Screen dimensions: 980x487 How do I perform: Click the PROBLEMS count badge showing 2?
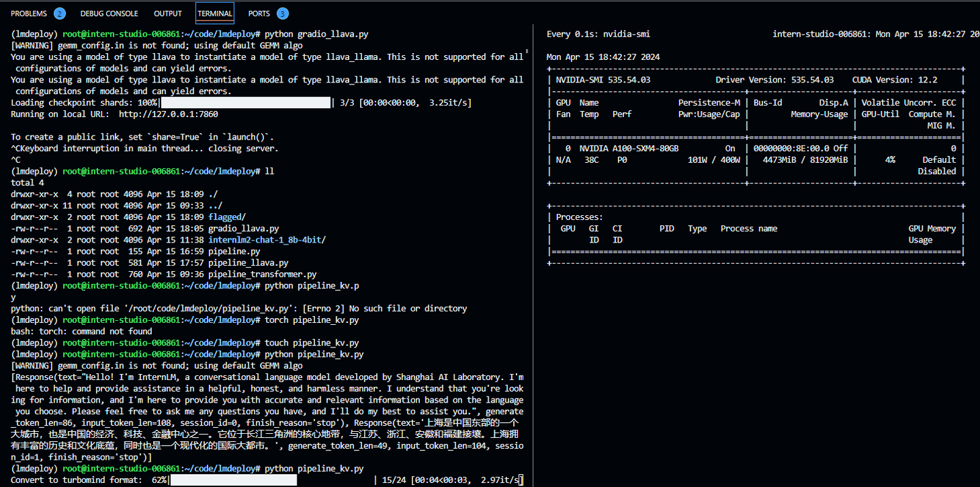pos(60,12)
